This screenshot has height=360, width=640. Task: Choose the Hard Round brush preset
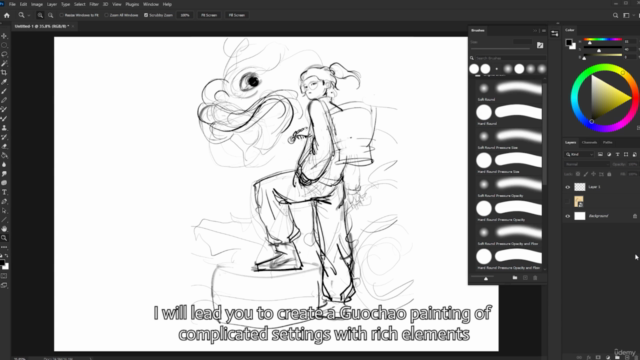click(509, 114)
